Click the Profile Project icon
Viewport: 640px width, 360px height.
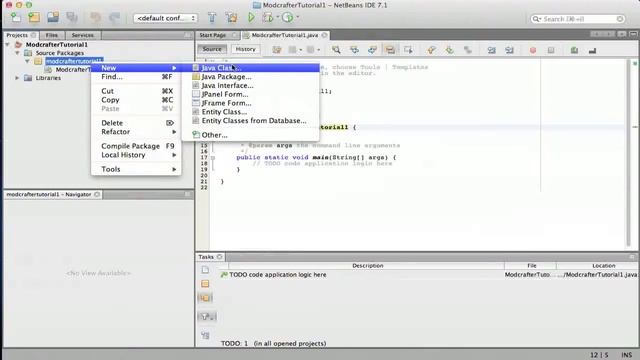click(x=288, y=18)
